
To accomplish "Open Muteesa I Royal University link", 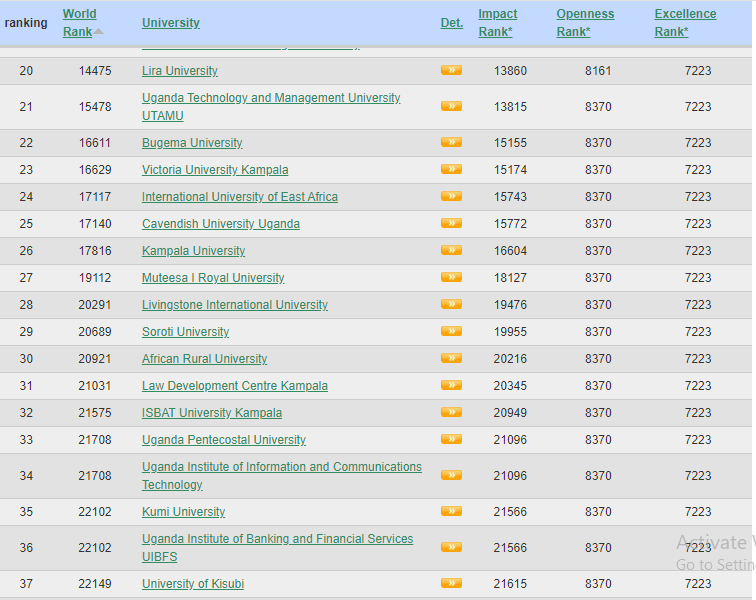I will [x=213, y=278].
